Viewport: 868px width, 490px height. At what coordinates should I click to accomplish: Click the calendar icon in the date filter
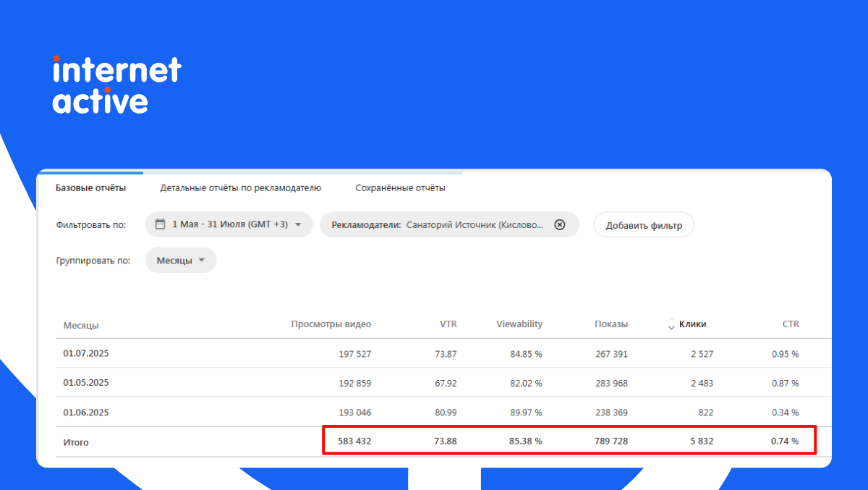161,224
